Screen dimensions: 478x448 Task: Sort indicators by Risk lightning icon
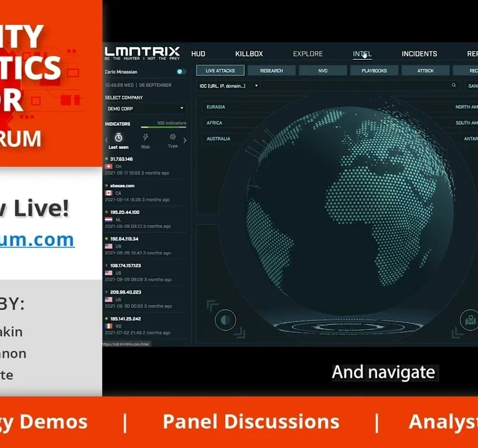click(x=146, y=137)
